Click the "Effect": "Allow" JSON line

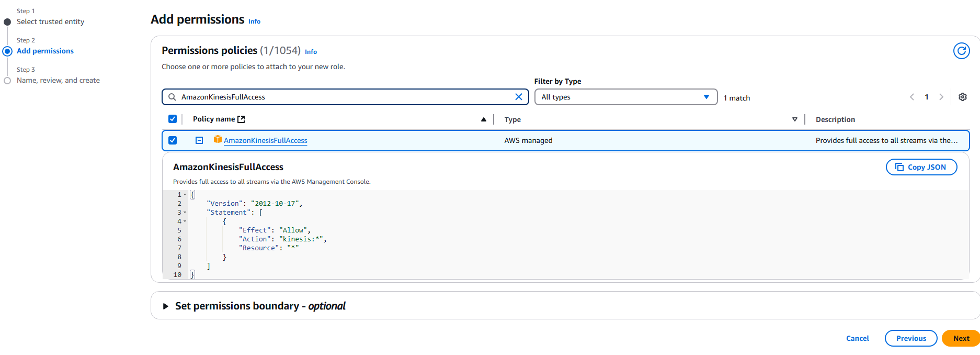(275, 230)
